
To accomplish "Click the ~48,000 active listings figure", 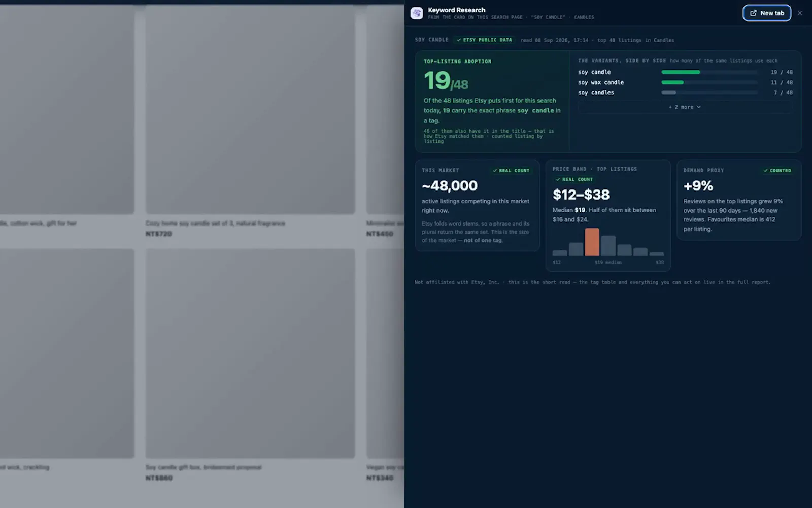I will [x=450, y=186].
